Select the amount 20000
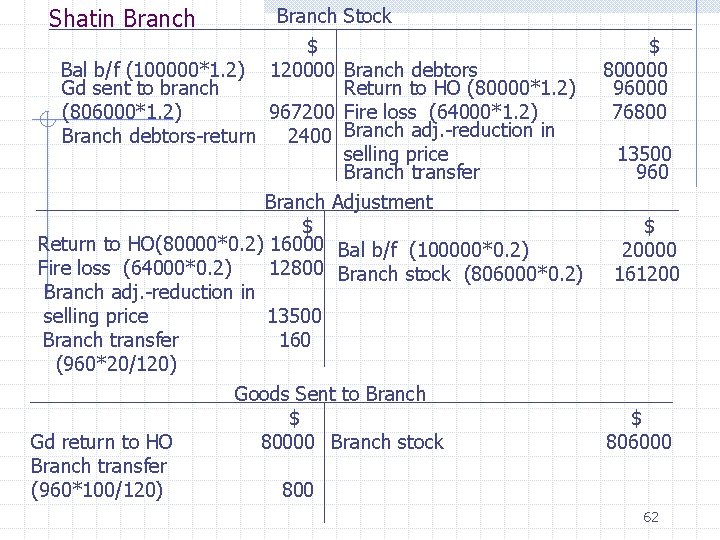This screenshot has height=540, width=720. (649, 250)
